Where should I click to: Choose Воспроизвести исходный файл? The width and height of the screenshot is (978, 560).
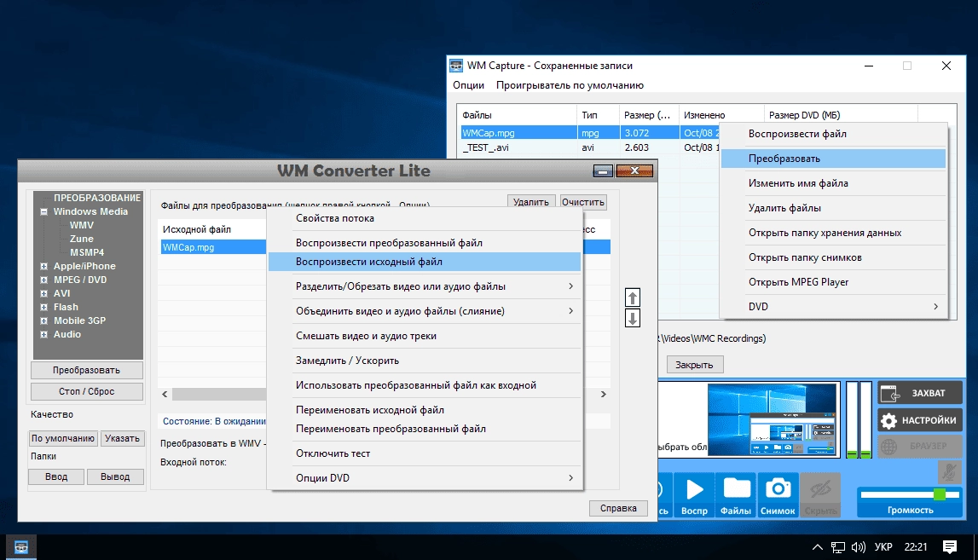point(424,262)
